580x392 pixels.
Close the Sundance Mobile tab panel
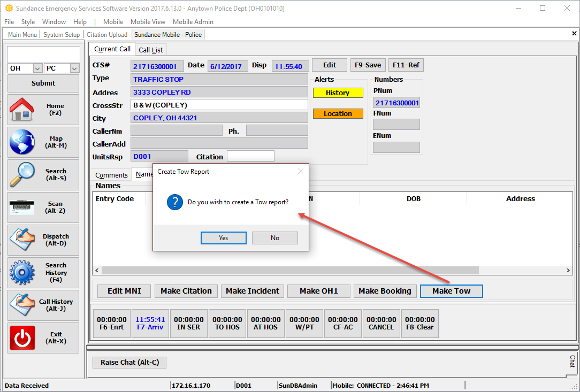click(574, 34)
